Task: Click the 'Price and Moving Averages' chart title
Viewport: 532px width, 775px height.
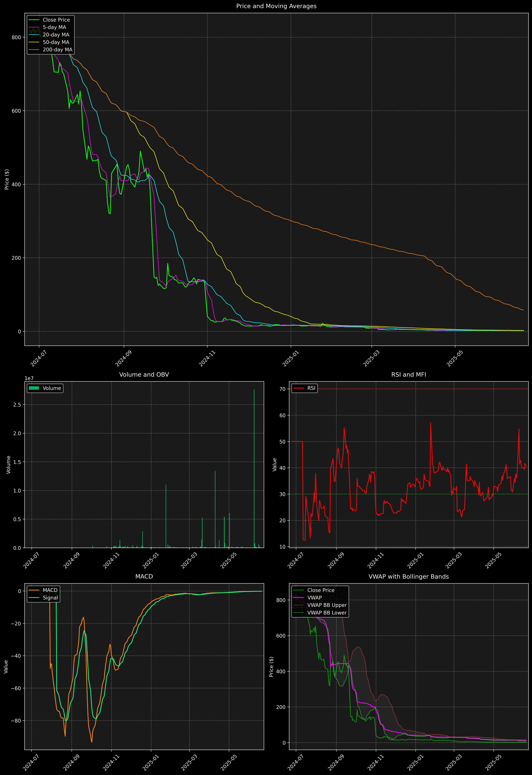Action: pos(276,6)
